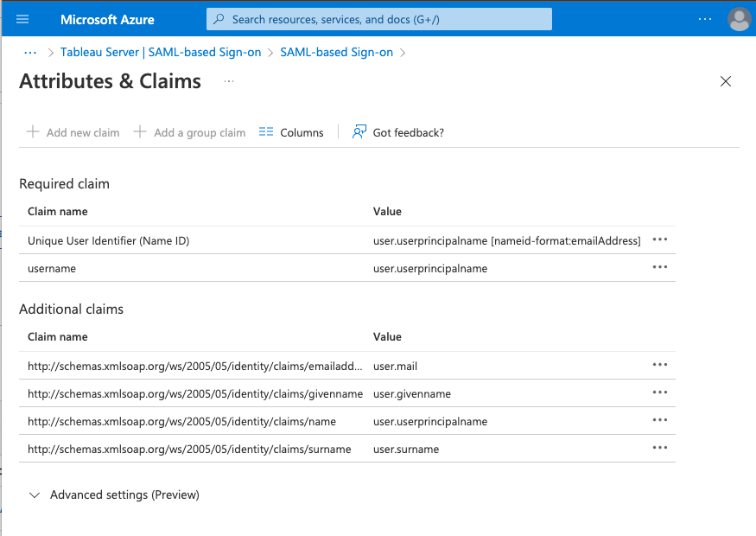Open the givenname claim row
The width and height of the screenshot is (756, 536).
(347, 393)
